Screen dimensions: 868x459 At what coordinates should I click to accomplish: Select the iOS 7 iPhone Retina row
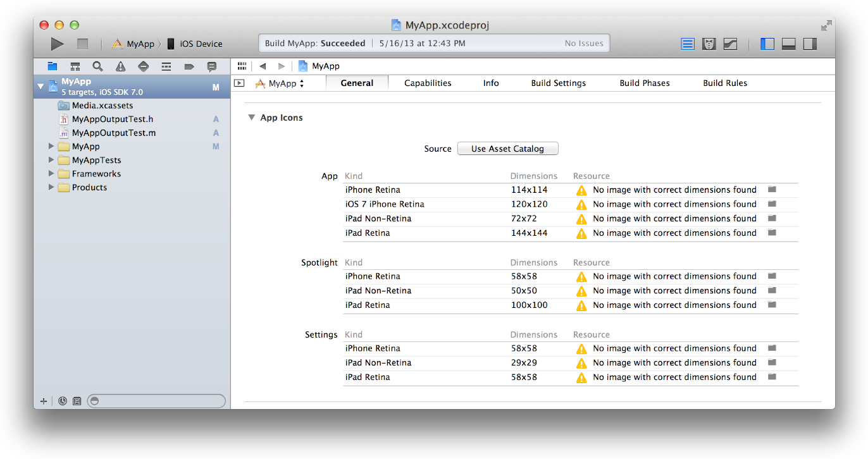click(x=571, y=204)
